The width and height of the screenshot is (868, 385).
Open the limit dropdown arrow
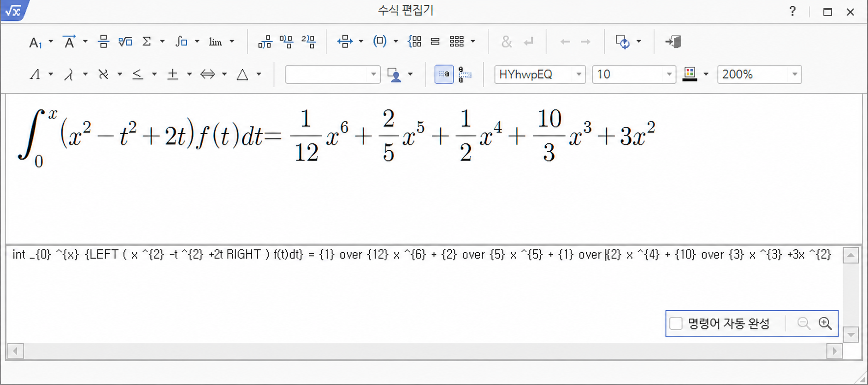click(x=232, y=42)
